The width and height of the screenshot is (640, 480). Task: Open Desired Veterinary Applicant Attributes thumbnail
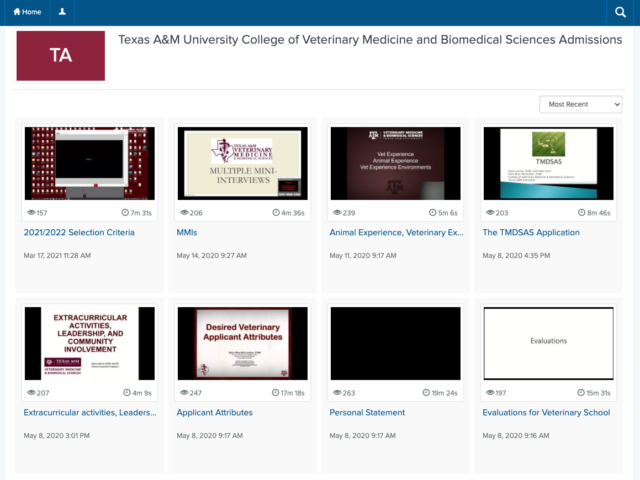[x=242, y=343]
